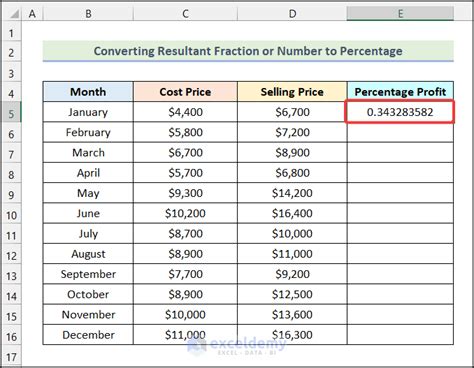The width and height of the screenshot is (474, 368).
Task: Select the April cell
Action: (88, 173)
